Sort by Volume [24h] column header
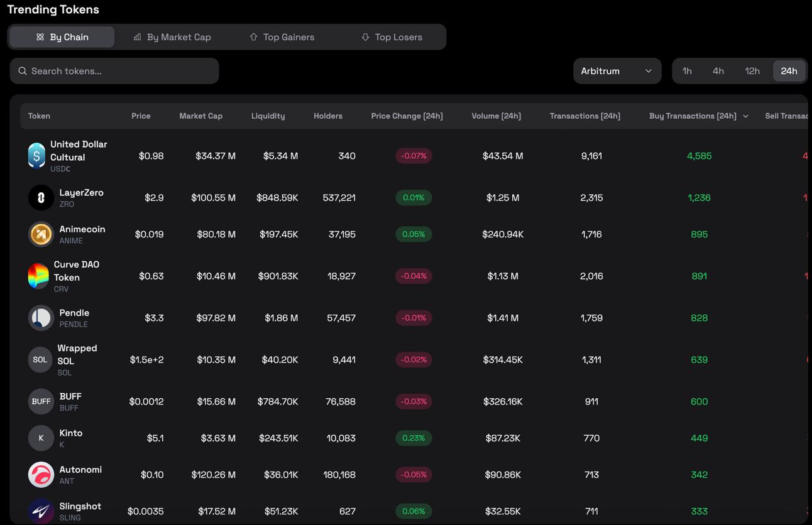The height and width of the screenshot is (525, 812). pyautogui.click(x=497, y=116)
